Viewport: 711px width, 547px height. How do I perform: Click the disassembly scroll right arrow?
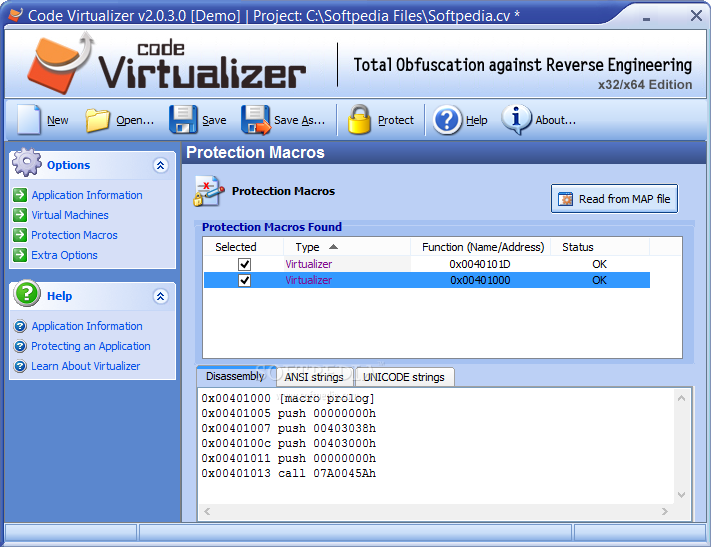[x=665, y=512]
